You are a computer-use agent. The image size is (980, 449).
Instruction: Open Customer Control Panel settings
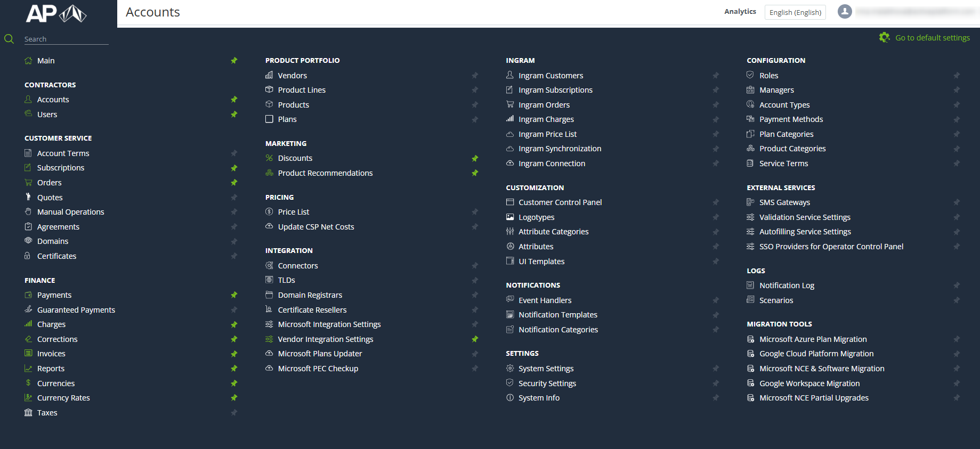(560, 202)
